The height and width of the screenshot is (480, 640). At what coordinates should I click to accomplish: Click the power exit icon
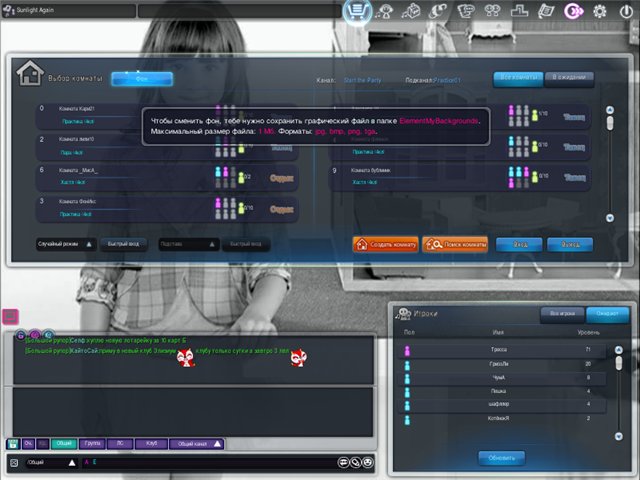point(626,12)
